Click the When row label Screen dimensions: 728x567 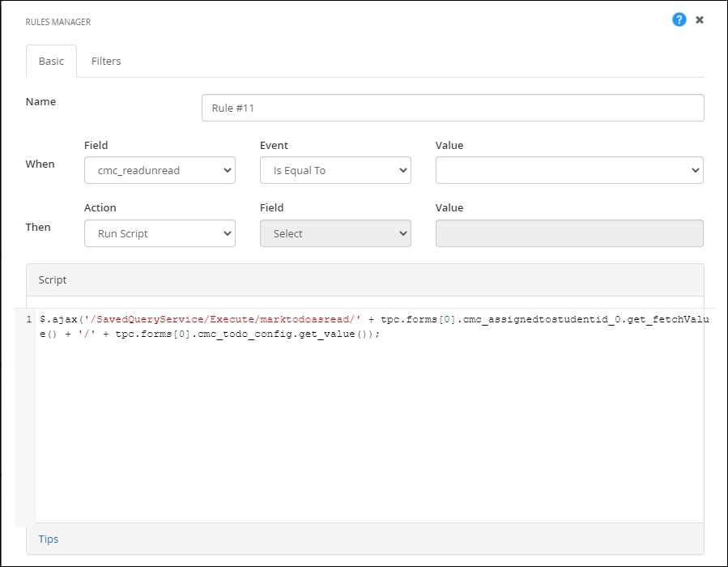pos(40,164)
